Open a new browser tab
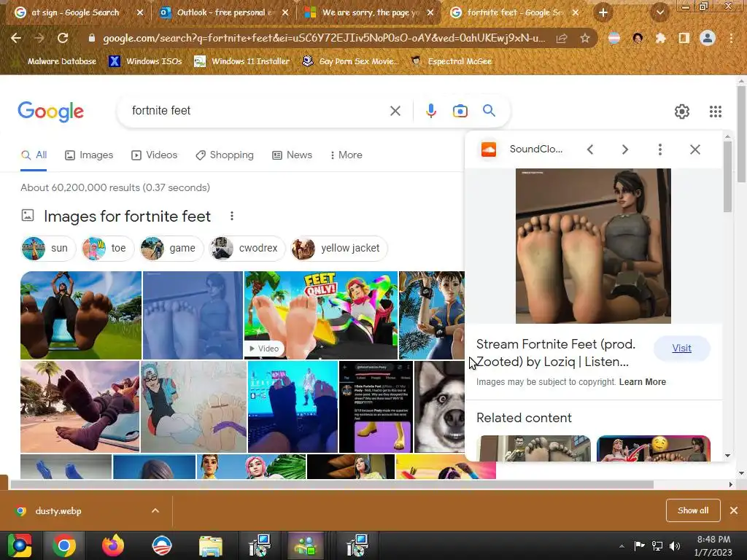The width and height of the screenshot is (747, 560). pos(603,12)
